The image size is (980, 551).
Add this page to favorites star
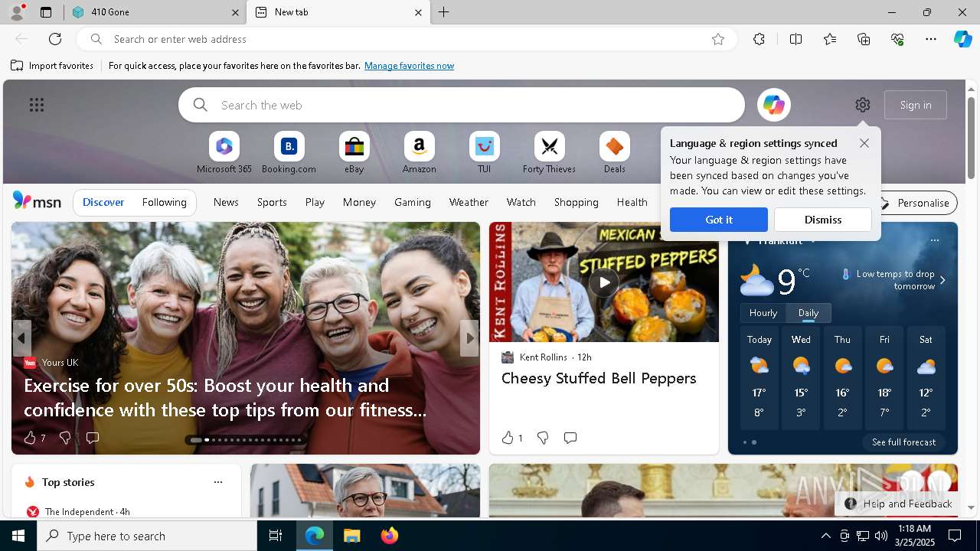tap(718, 39)
